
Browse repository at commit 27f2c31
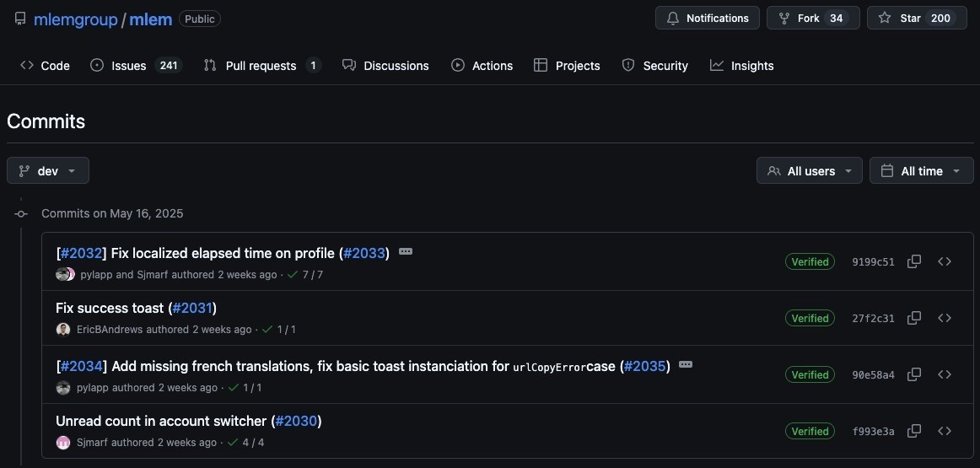(945, 318)
